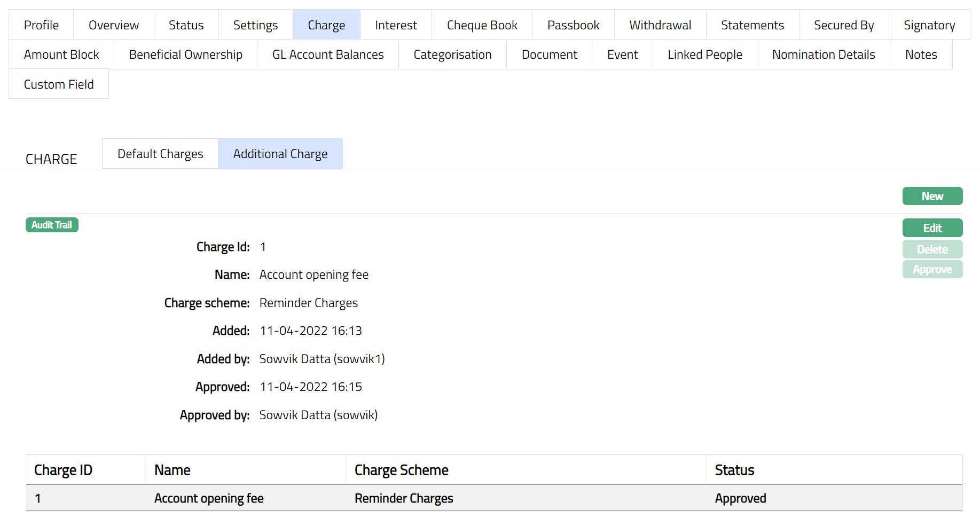
Task: Go to the Cheque Book tab
Action: 482,25
